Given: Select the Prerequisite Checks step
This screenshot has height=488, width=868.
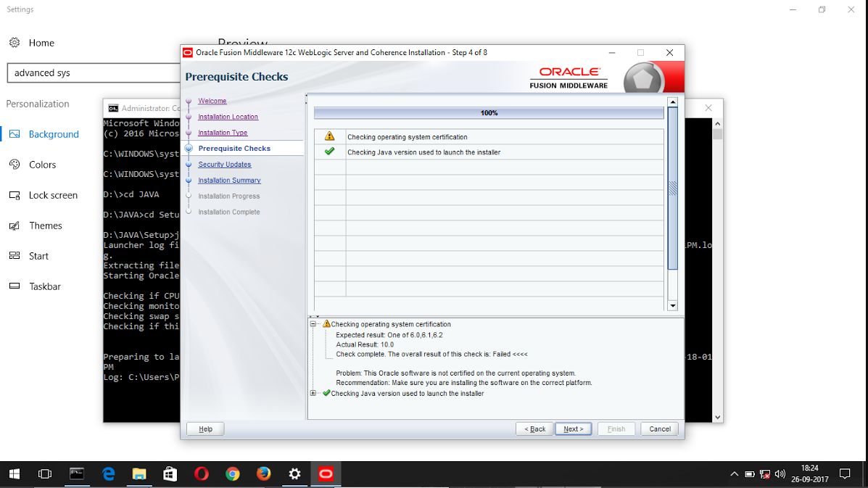Looking at the screenshot, I should pyautogui.click(x=234, y=148).
